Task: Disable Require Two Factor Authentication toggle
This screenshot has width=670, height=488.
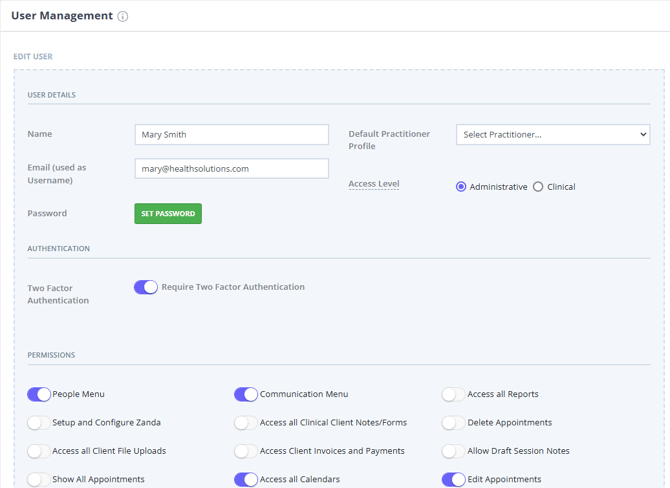Action: pos(146,288)
